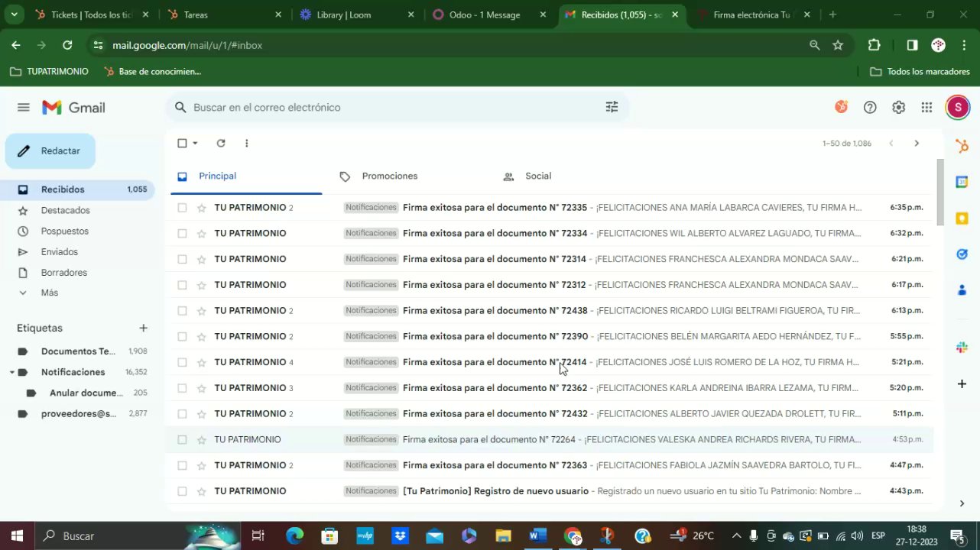Click the Redactar compose button
The height and width of the screenshot is (550, 980).
(x=50, y=151)
